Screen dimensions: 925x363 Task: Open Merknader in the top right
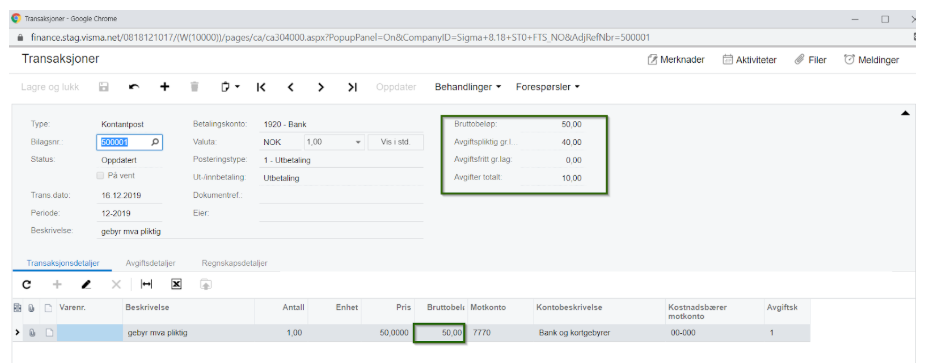pos(676,60)
